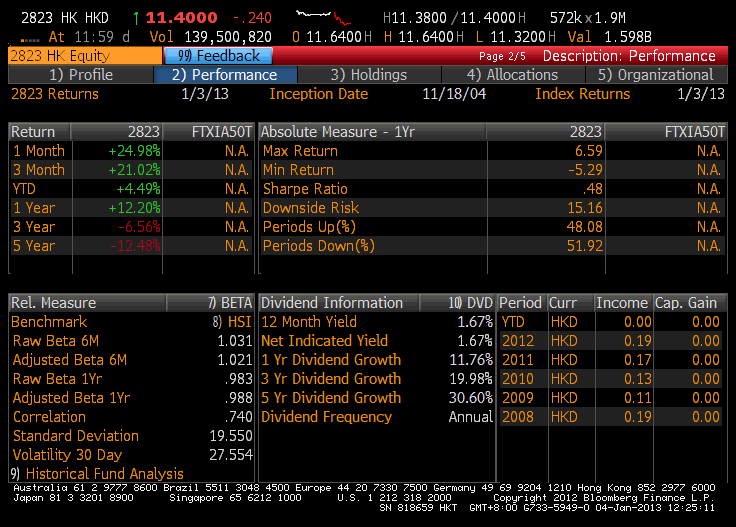Image resolution: width=736 pixels, height=527 pixels.
Task: Click the Dividend Frequency value Annual
Action: [x=471, y=417]
